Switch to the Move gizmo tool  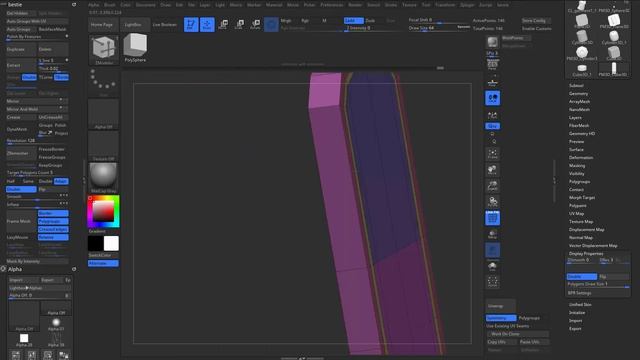point(223,24)
